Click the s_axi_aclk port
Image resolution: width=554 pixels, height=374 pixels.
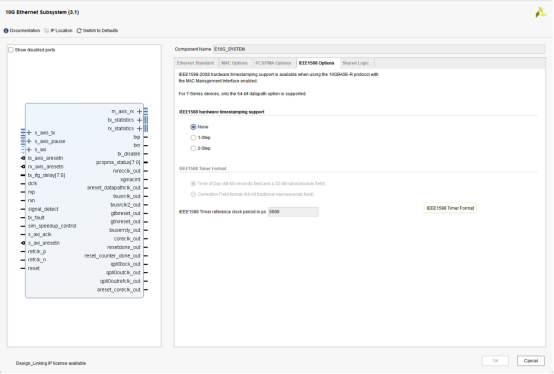pyautogui.click(x=40, y=235)
